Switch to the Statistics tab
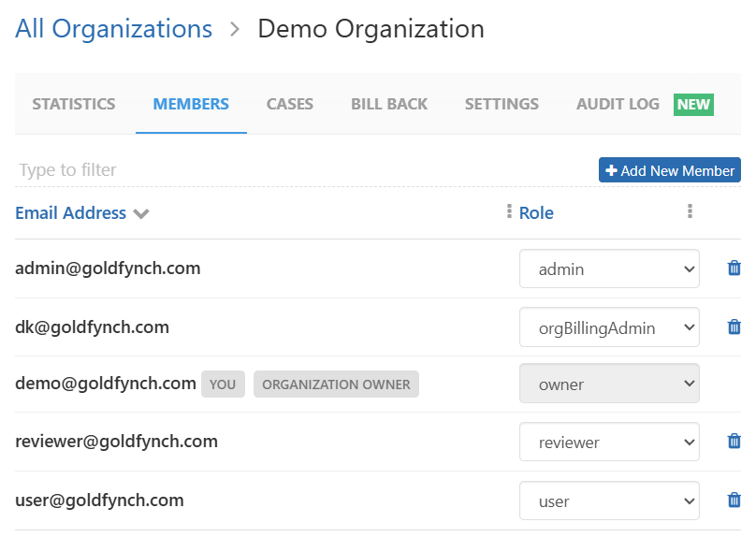 tap(74, 104)
